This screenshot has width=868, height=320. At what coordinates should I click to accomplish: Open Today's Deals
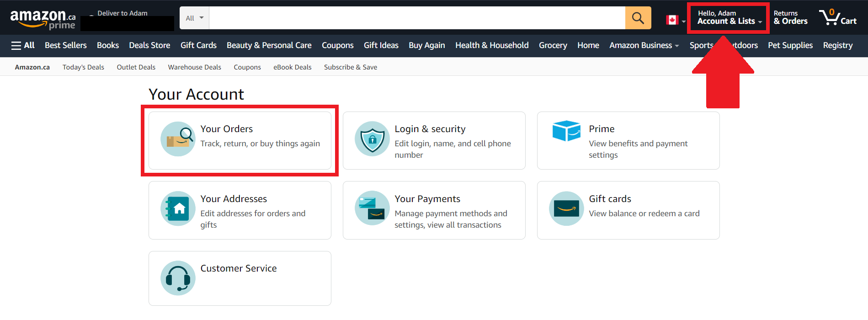tap(83, 67)
